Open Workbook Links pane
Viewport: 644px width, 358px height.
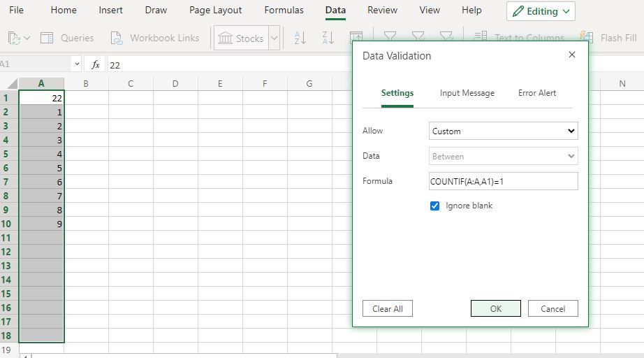[x=155, y=38]
